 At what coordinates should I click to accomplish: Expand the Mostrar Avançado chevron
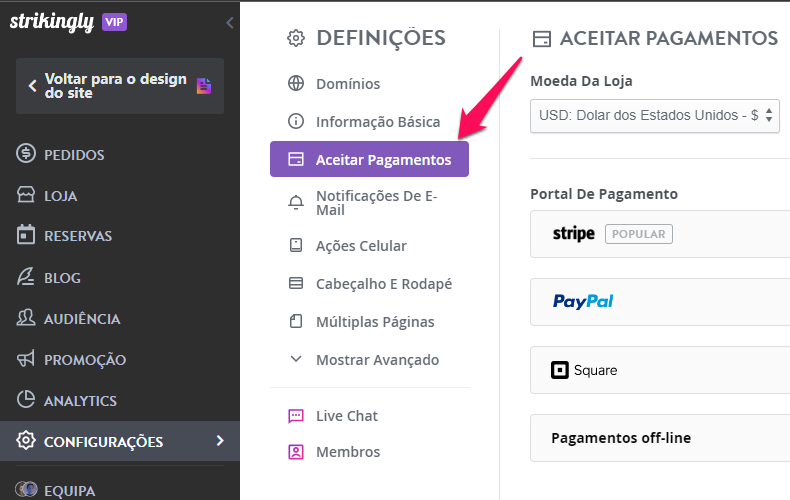pyautogui.click(x=296, y=359)
